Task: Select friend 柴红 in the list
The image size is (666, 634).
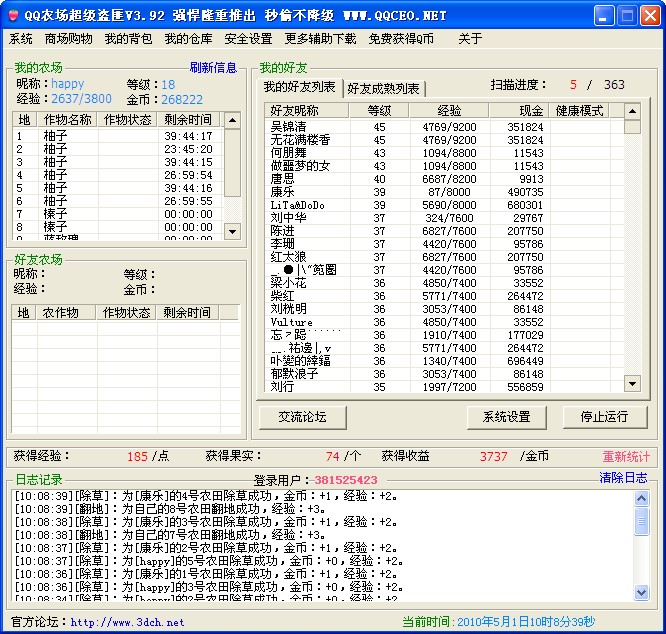Action: point(444,296)
